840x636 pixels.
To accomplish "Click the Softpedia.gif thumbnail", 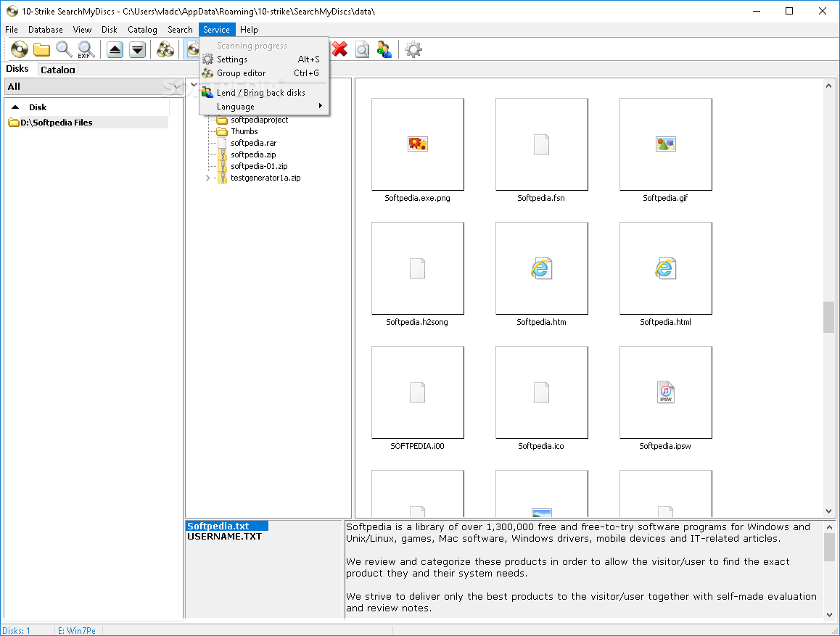I will point(665,144).
